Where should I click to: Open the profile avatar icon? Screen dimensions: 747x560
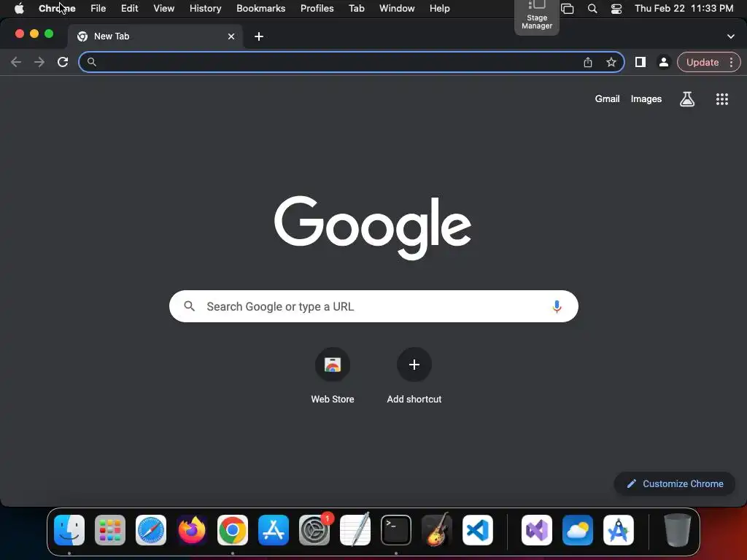point(664,62)
